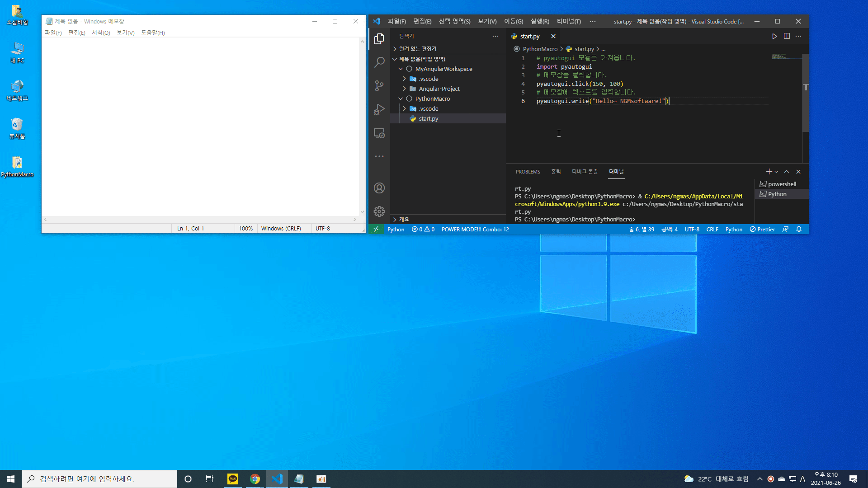The height and width of the screenshot is (488, 868).
Task: Open the VS Code Run menu
Action: [x=540, y=21]
